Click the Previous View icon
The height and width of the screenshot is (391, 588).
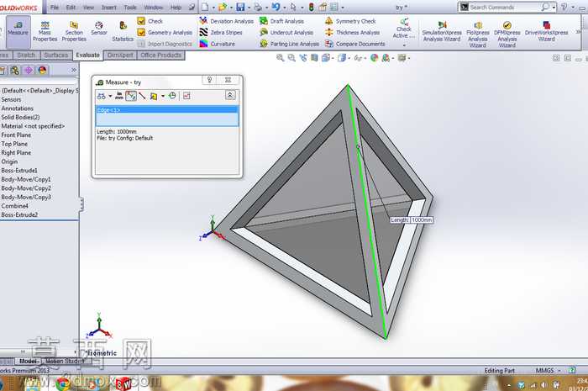tap(303, 58)
